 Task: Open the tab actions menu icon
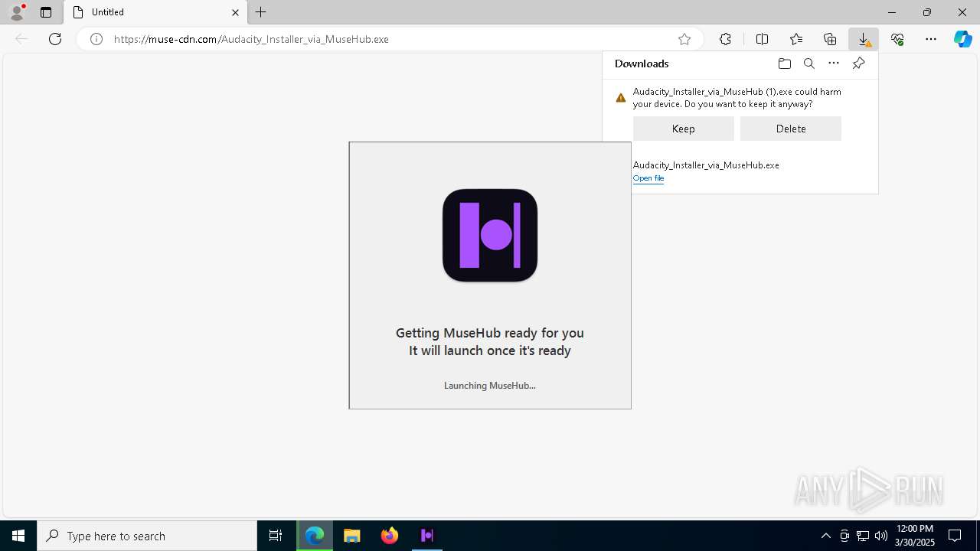pyautogui.click(x=46, y=12)
